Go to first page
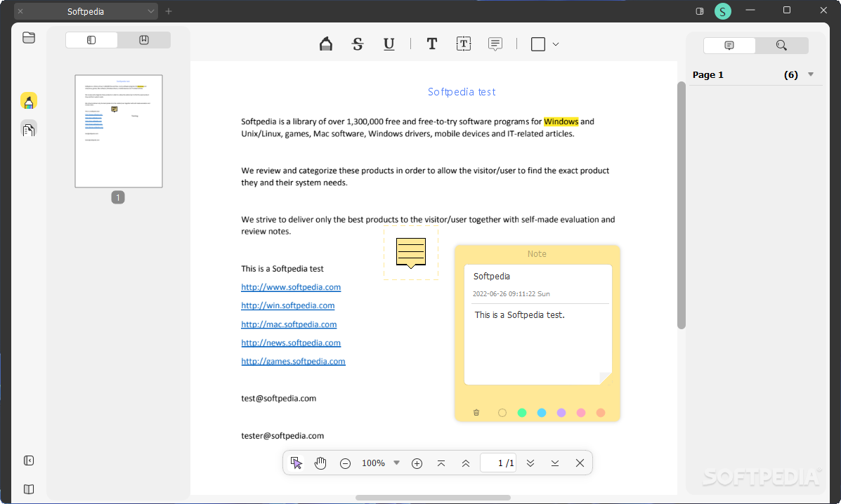 (x=441, y=463)
